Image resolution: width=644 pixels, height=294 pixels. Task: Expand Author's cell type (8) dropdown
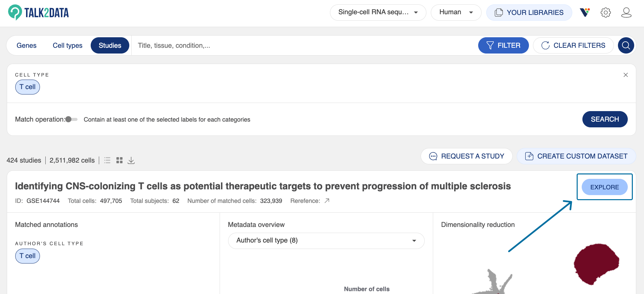coord(326,240)
